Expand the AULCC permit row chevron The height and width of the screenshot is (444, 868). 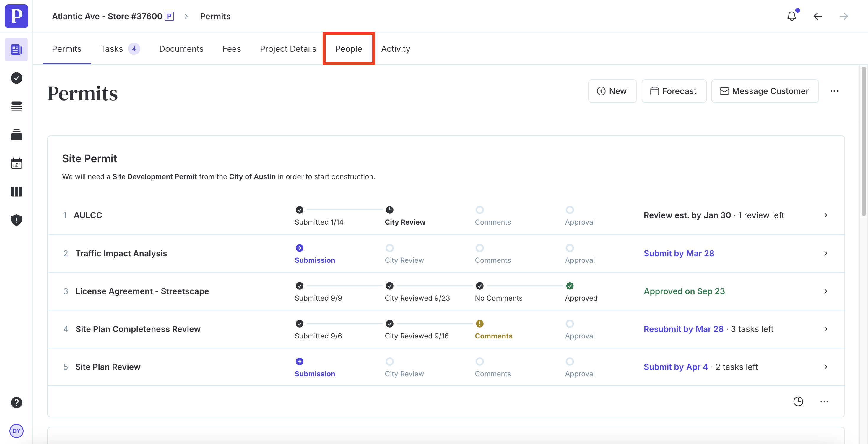tap(825, 215)
